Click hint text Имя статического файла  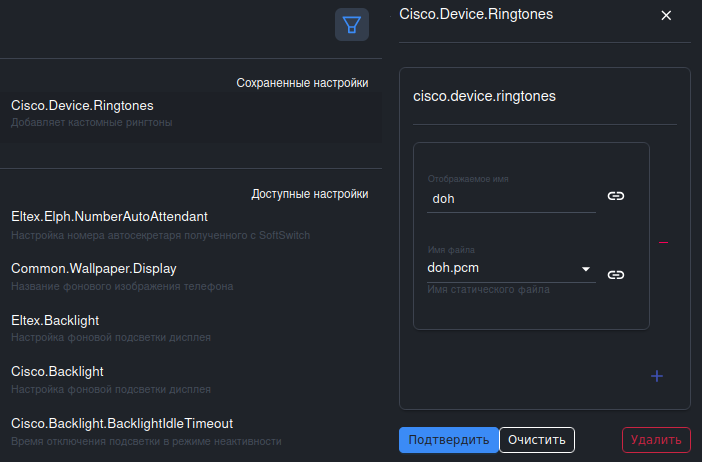(x=488, y=289)
